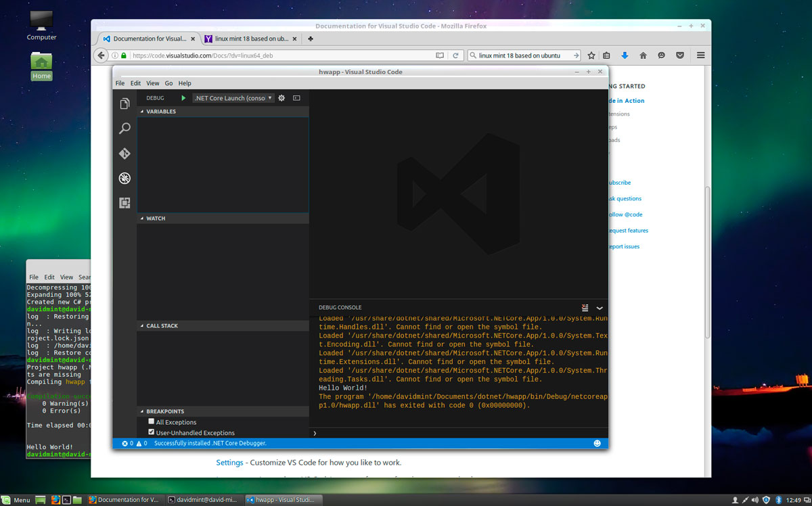Open the Help menu in VS Code
Image resolution: width=812 pixels, height=506 pixels.
click(185, 83)
